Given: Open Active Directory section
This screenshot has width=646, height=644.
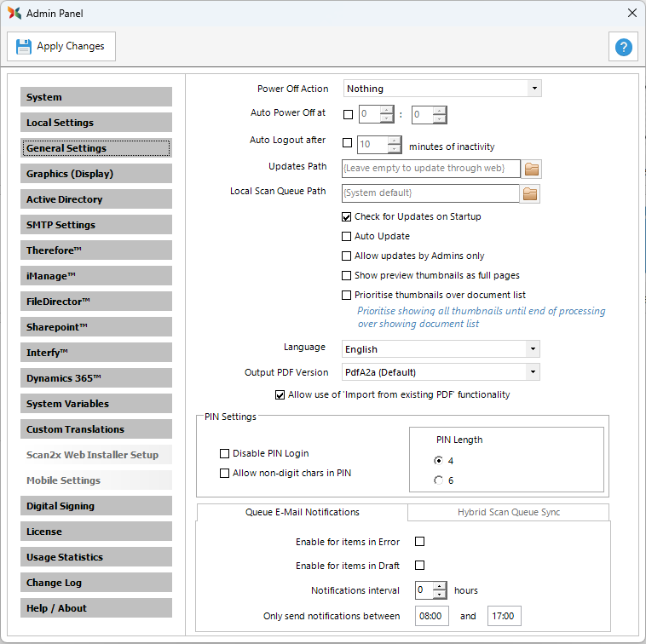Looking at the screenshot, I should click(96, 198).
